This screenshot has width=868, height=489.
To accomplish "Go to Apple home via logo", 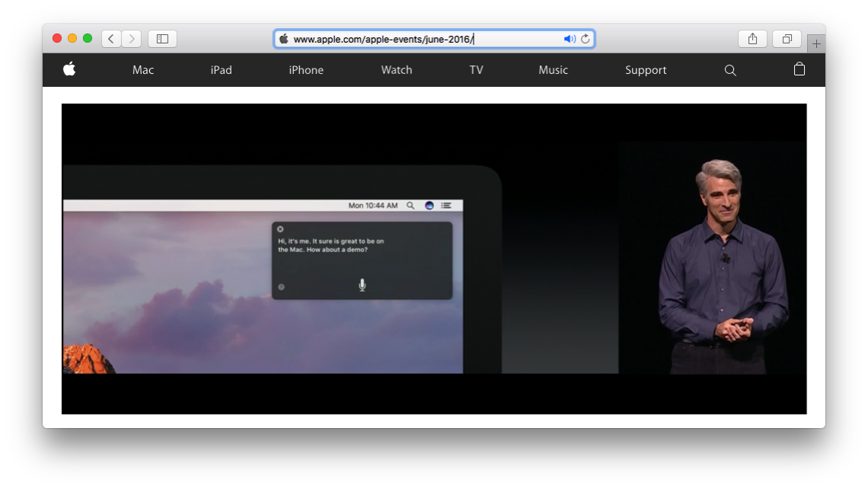I will point(69,69).
